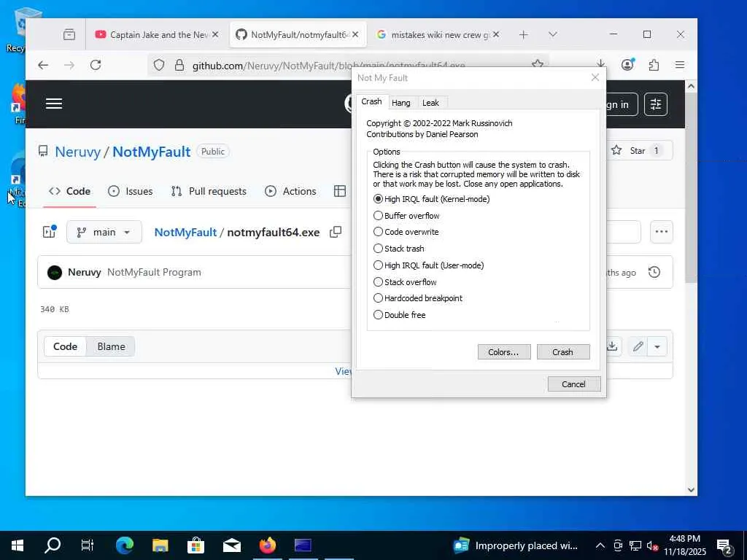The width and height of the screenshot is (747, 560).
Task: Click the tracking protection shield icon
Action: [159, 65]
